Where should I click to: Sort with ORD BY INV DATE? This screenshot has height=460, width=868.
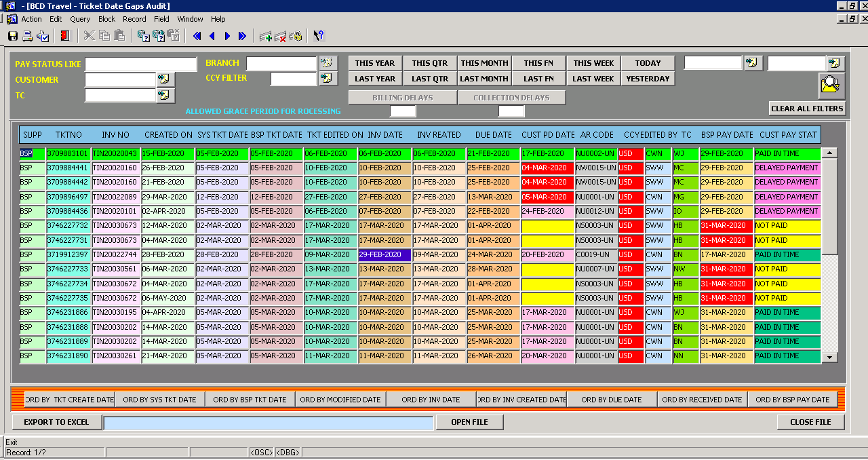[x=431, y=400]
